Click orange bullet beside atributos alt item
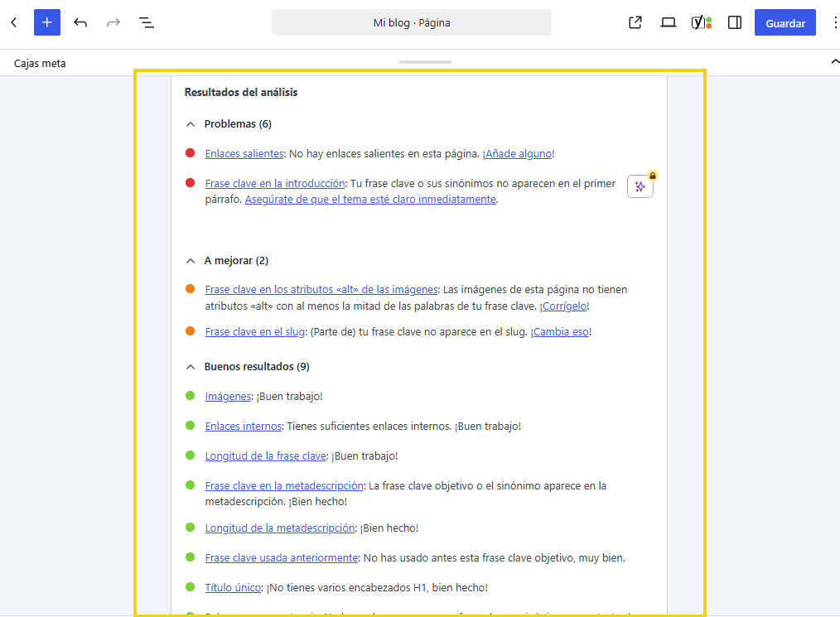Screen dimensions: 840x617 [x=191, y=289]
